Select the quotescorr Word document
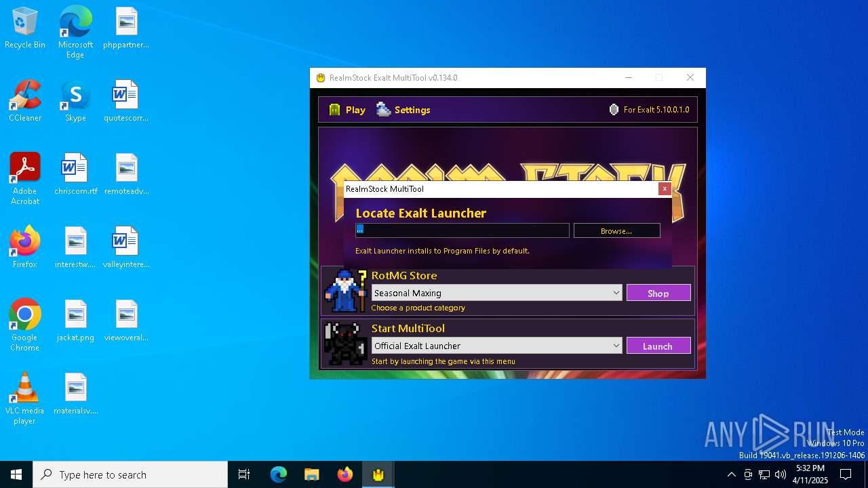This screenshot has height=488, width=868. [x=126, y=101]
